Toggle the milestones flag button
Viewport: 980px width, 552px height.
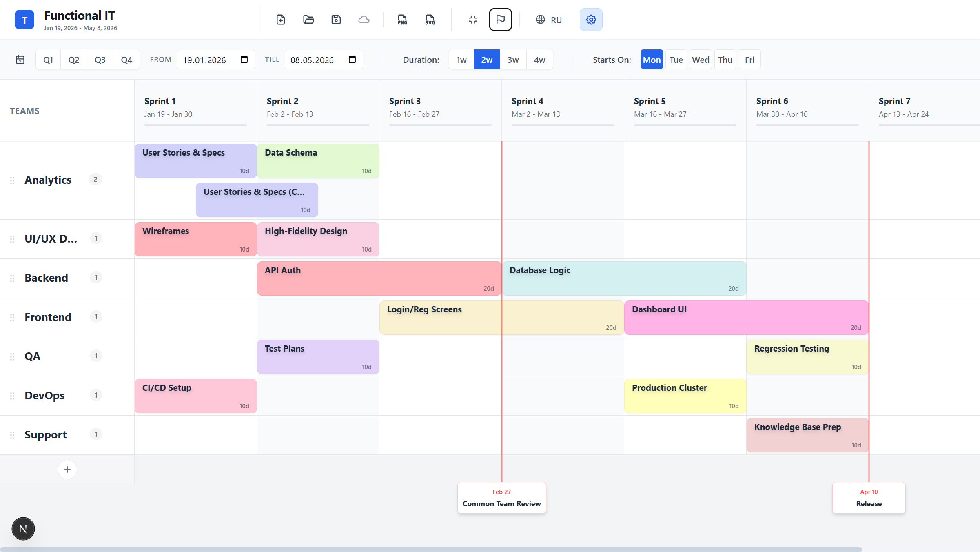[501, 20]
